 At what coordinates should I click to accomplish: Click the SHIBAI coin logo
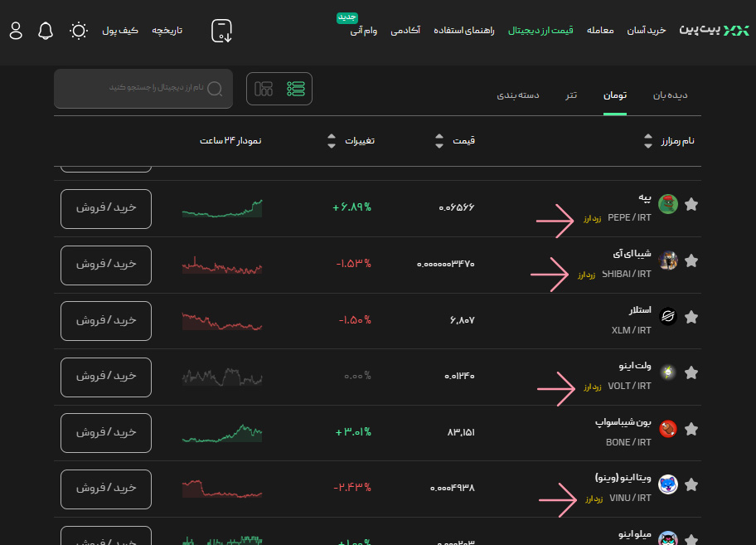(x=668, y=260)
